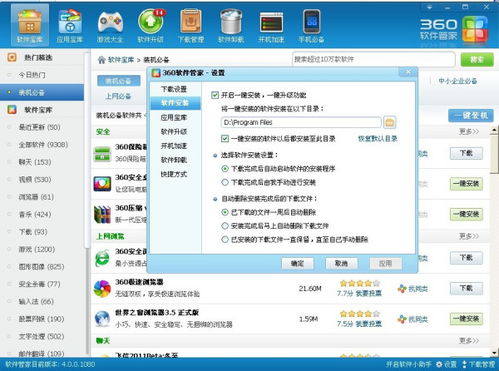This screenshot has height=371, width=499.
Task: Open 下载设置 settings tab
Action: (174, 89)
